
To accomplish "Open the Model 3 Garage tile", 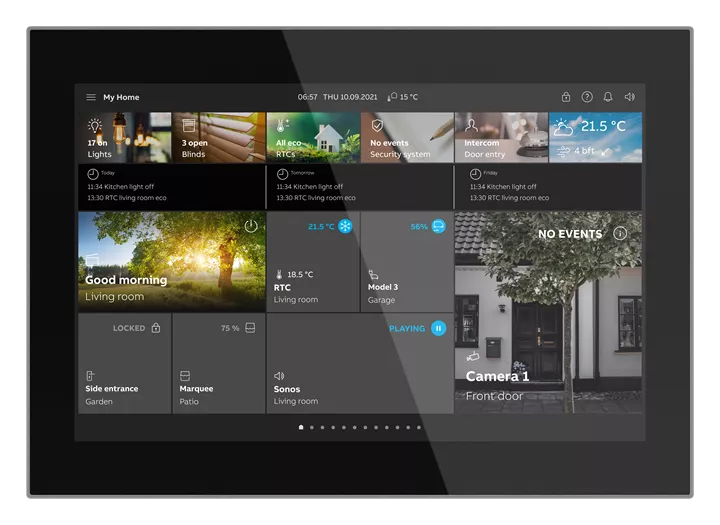I will pos(407,262).
